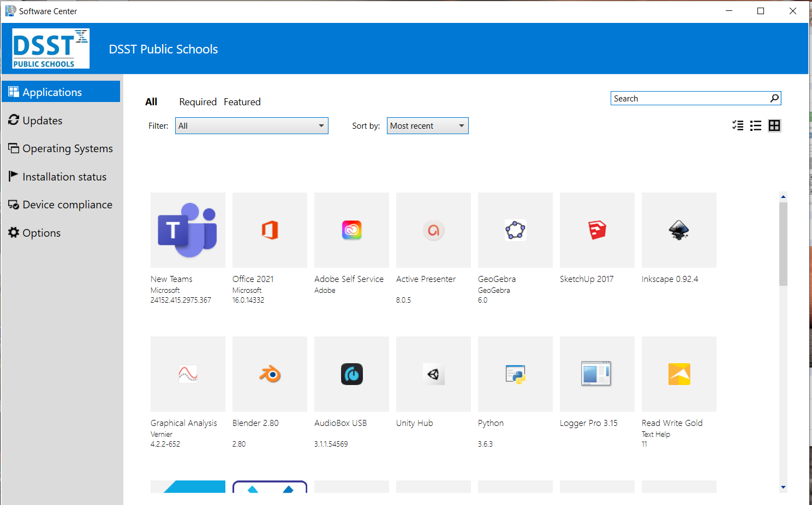Click the GeoGebra app name text

click(497, 279)
